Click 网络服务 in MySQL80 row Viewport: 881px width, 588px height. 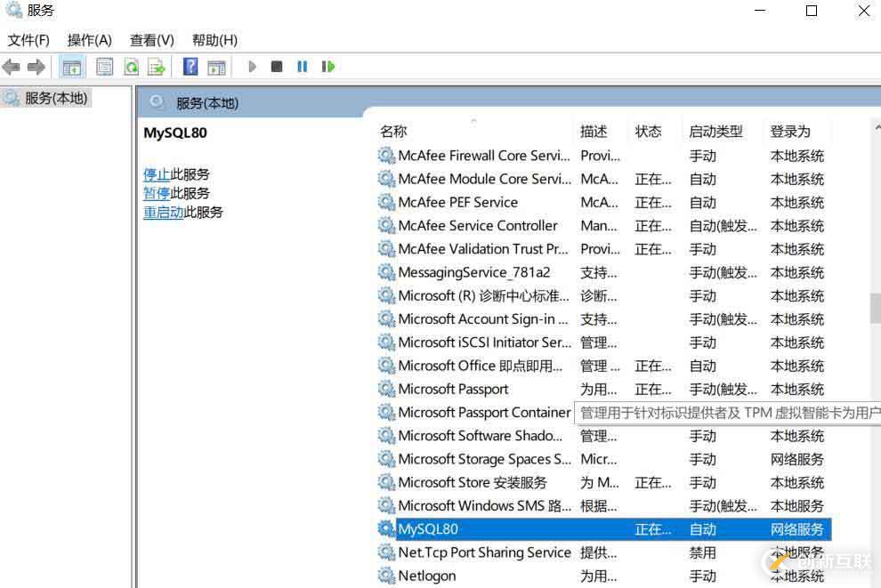(796, 529)
